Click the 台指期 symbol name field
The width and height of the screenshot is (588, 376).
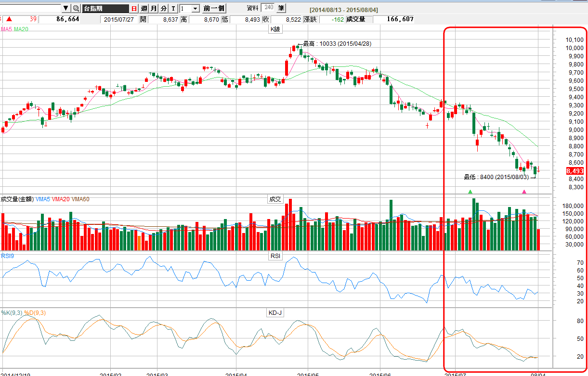coord(105,9)
